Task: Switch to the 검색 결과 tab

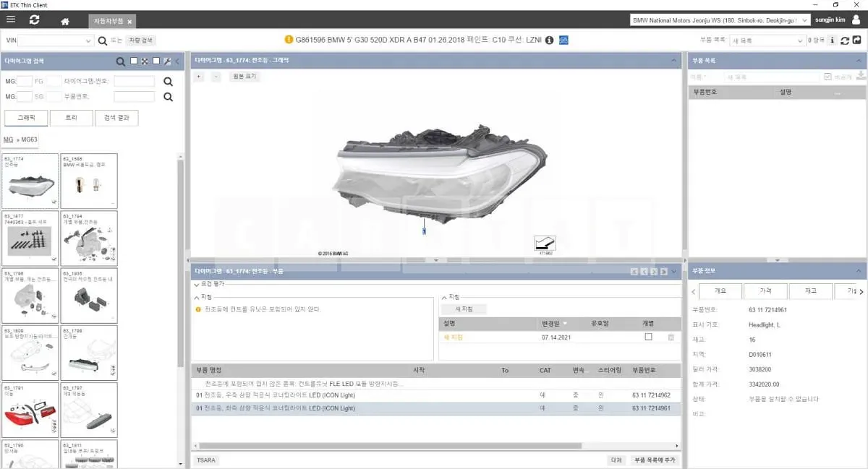Action: [116, 118]
